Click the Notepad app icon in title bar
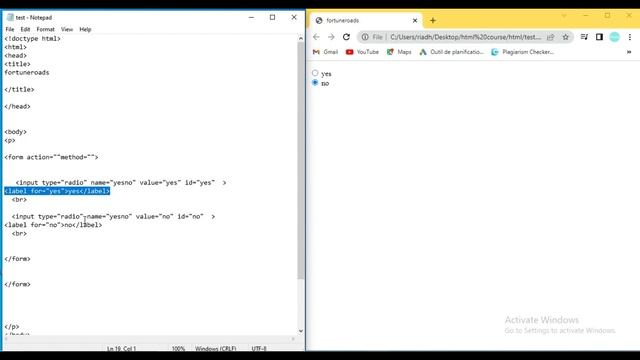640x360 pixels. click(10, 17)
